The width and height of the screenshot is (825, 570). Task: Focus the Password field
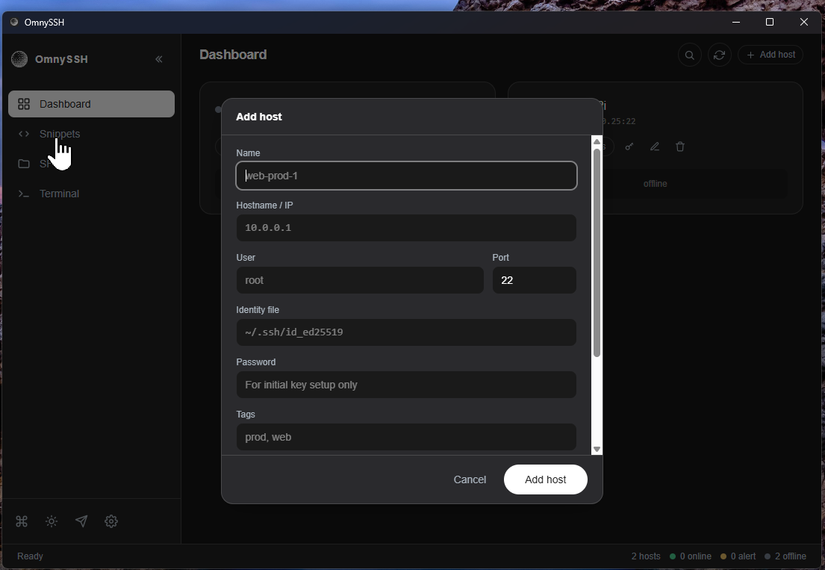coord(406,385)
